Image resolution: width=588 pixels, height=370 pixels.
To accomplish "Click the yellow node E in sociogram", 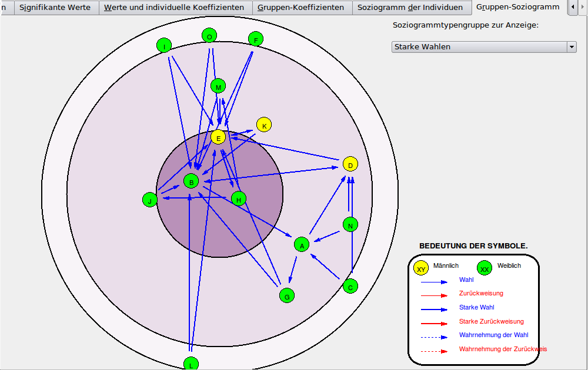I will click(x=218, y=137).
